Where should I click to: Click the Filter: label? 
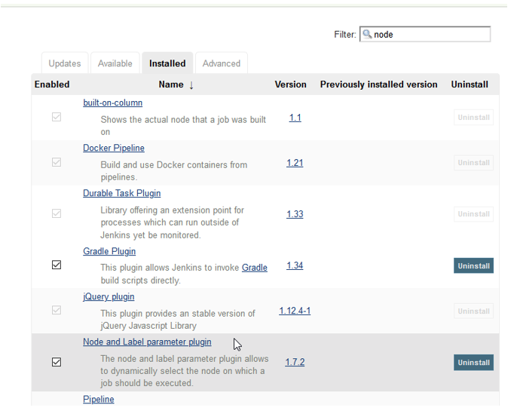[x=345, y=35]
